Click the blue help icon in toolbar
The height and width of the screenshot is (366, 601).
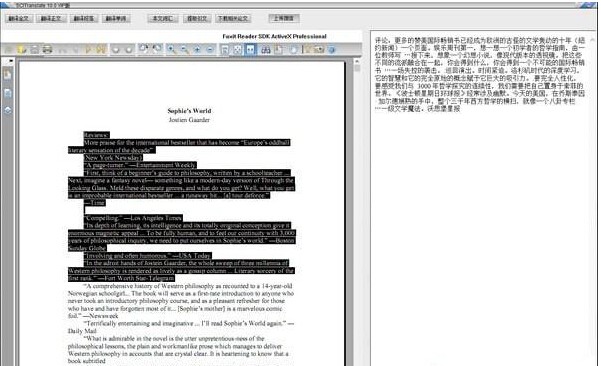[332, 49]
